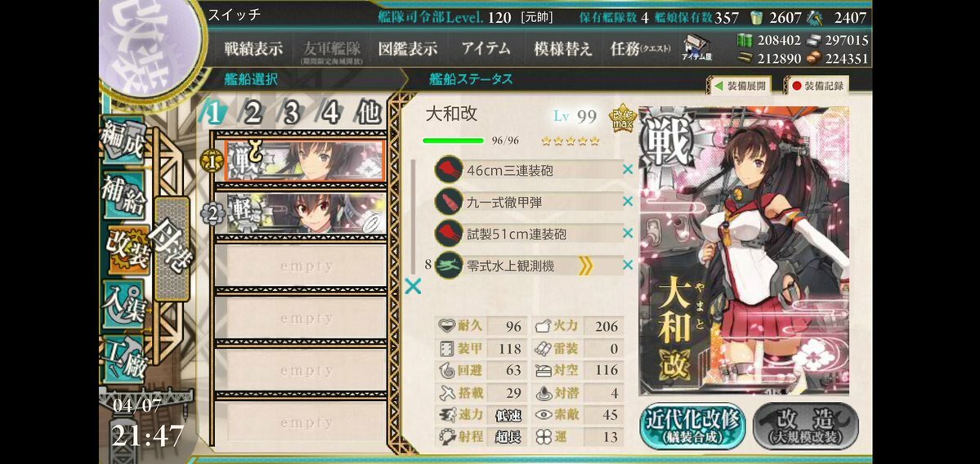980x464 pixels.
Task: Open 図鑑表示 encyclopedia menu
Action: 408,49
